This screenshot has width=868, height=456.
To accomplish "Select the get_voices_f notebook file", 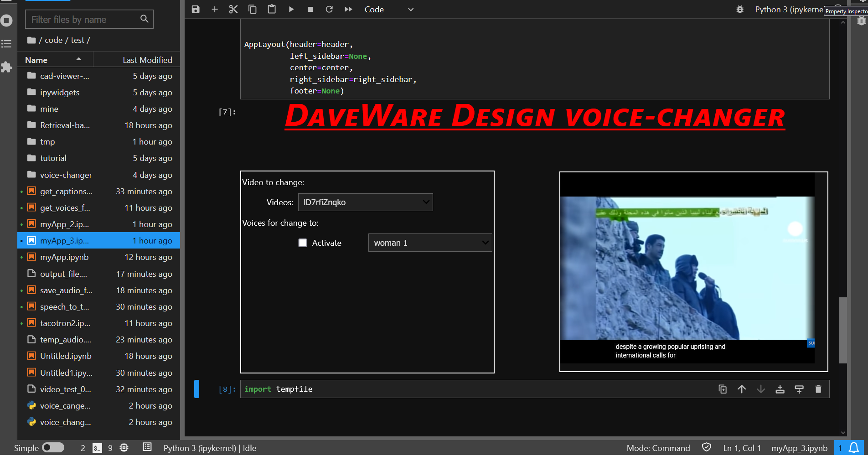I will [x=98, y=208].
